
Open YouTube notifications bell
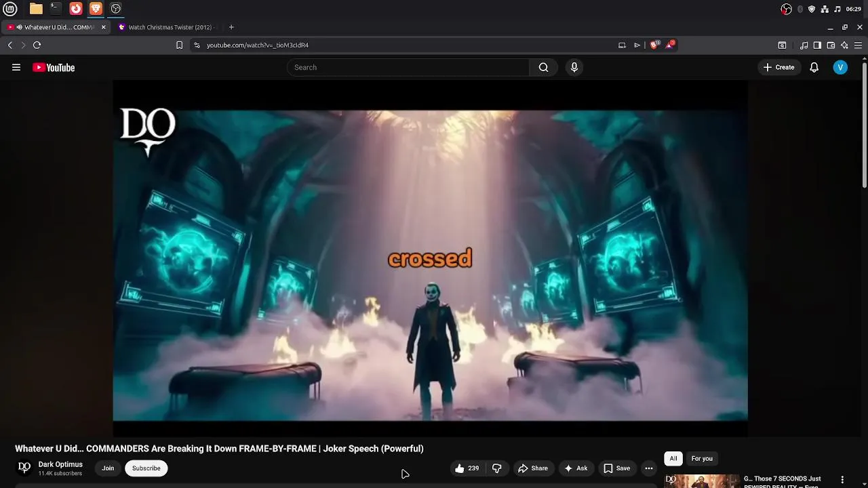814,67
